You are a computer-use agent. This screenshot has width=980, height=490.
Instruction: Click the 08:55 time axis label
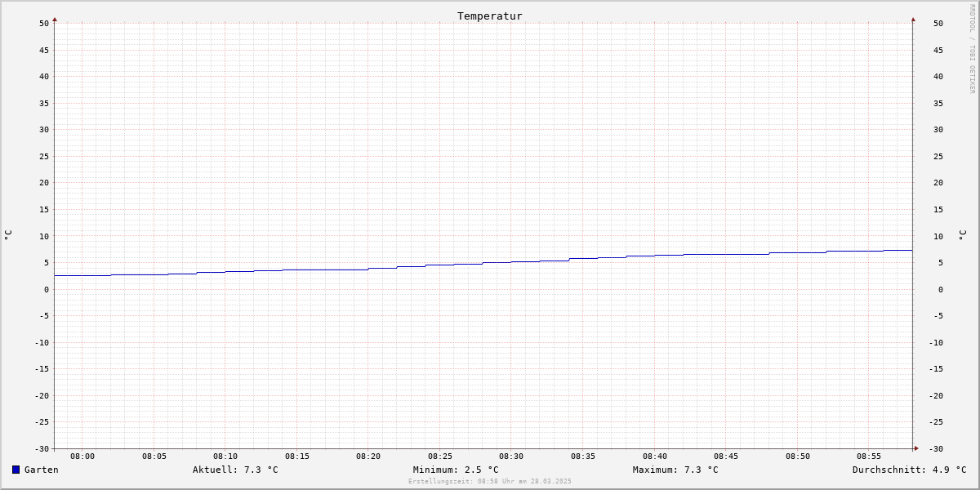(x=869, y=457)
